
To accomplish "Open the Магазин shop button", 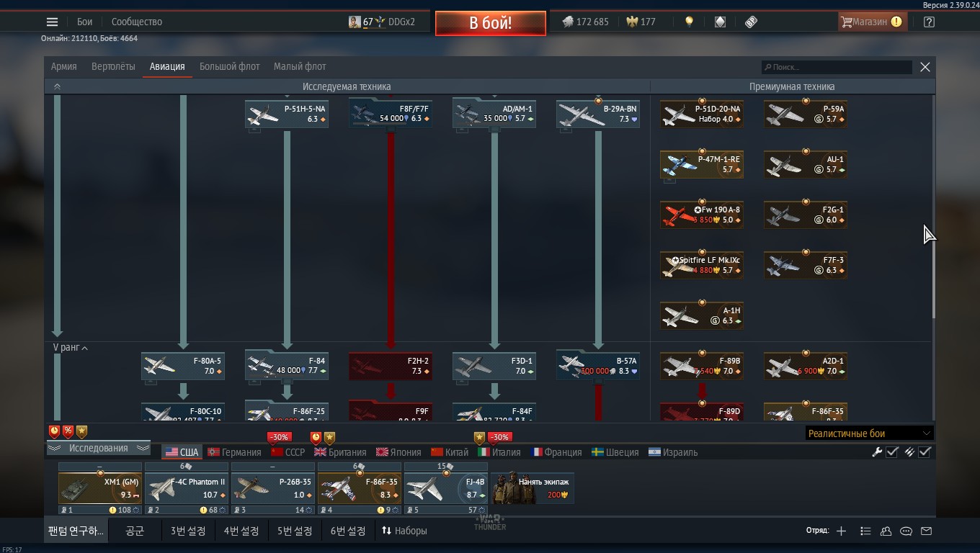I will coord(871,22).
